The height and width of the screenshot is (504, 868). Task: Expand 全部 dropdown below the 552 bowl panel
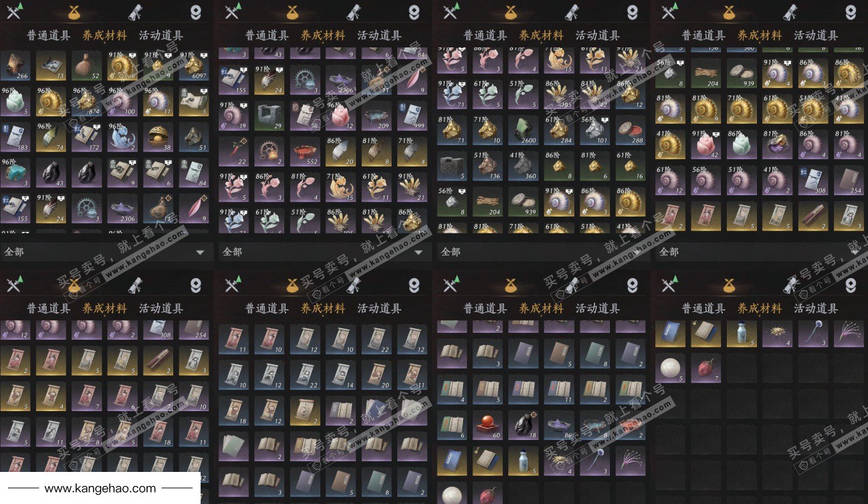(x=324, y=252)
